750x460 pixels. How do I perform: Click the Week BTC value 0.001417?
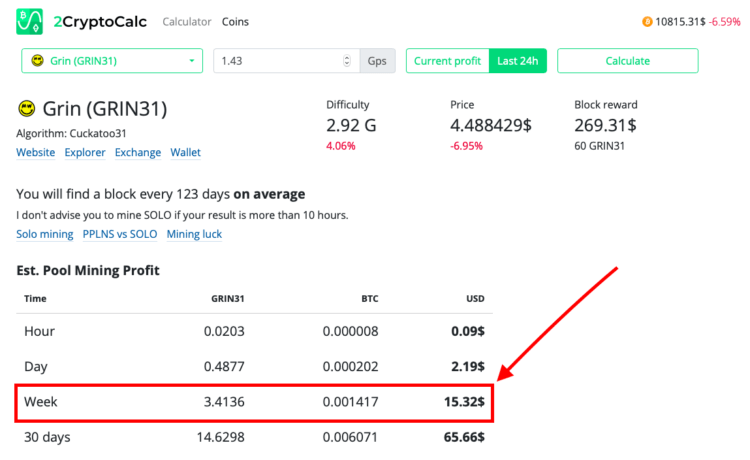(x=351, y=402)
